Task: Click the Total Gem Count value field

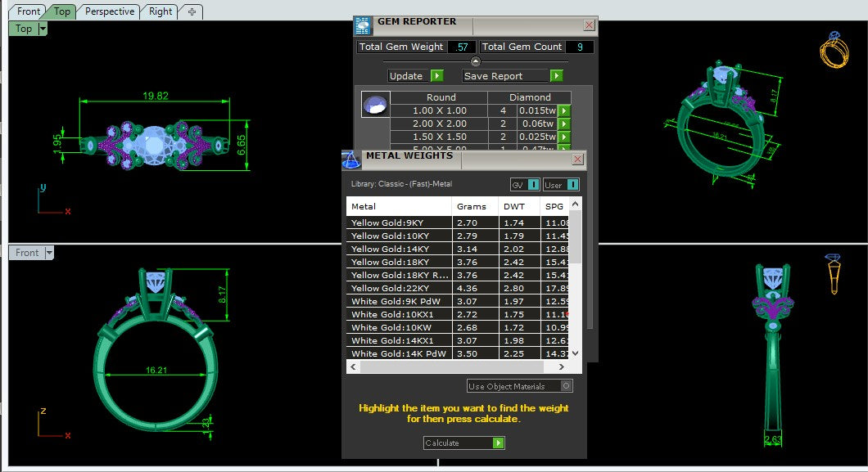Action: [580, 47]
